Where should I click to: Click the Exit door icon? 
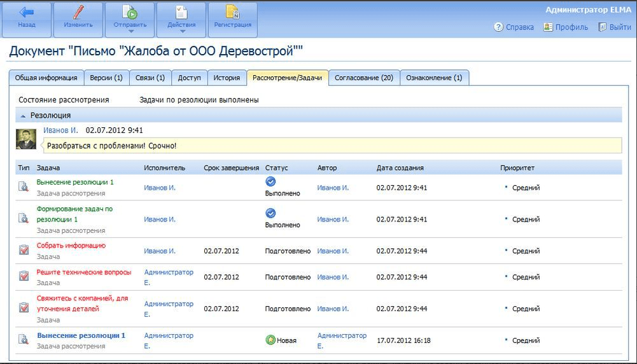point(602,27)
